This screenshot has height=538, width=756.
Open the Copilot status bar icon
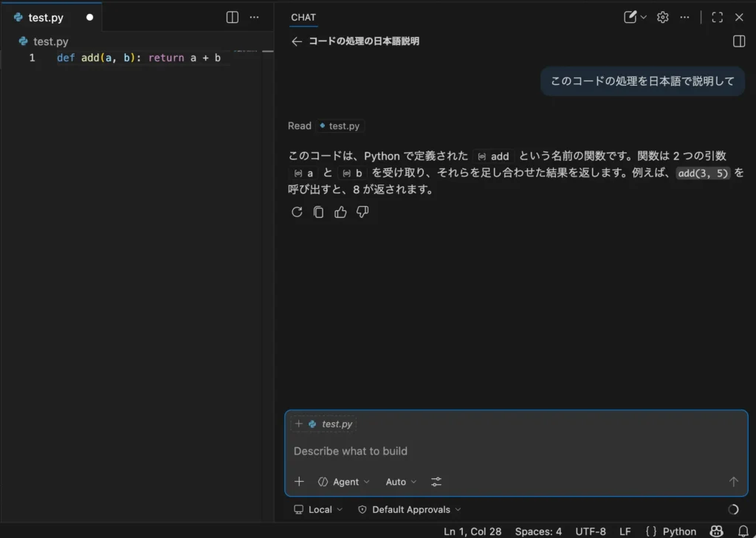716,531
